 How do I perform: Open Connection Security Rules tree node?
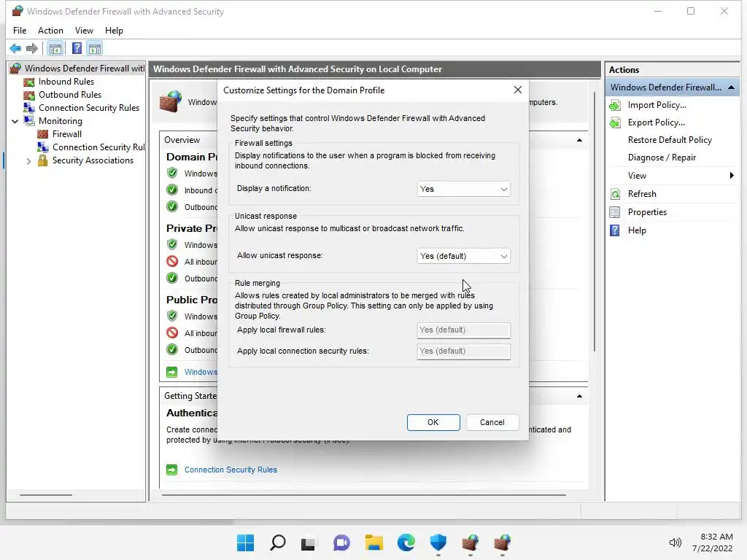pyautogui.click(x=89, y=108)
